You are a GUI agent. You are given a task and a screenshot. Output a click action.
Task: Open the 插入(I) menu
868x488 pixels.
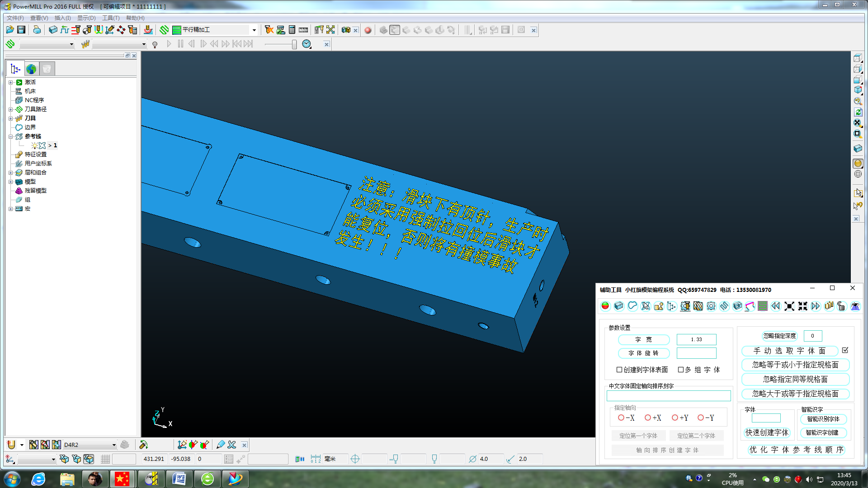62,18
